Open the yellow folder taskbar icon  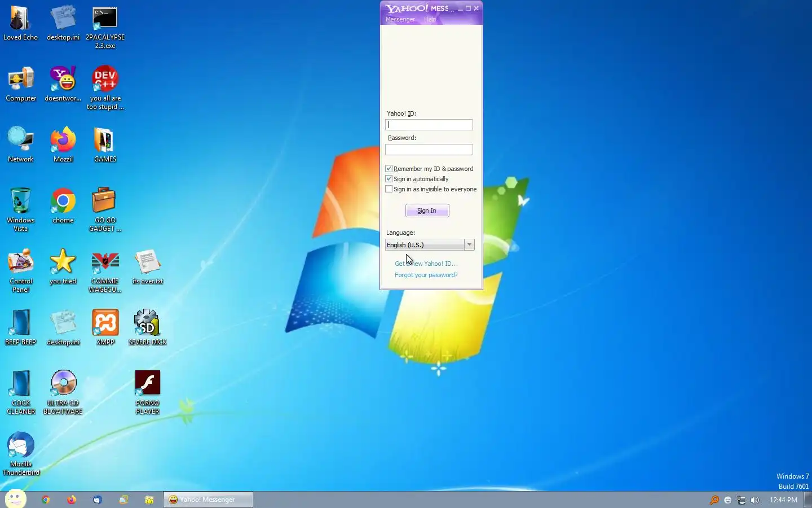pyautogui.click(x=149, y=500)
